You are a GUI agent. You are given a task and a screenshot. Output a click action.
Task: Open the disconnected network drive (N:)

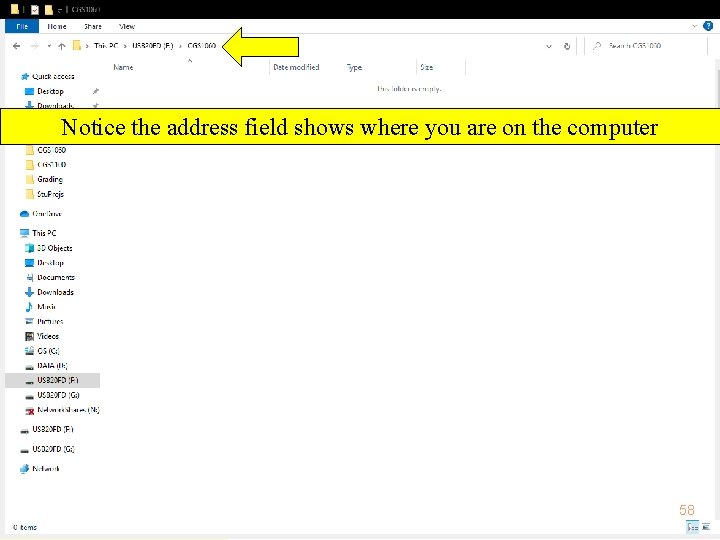68,410
